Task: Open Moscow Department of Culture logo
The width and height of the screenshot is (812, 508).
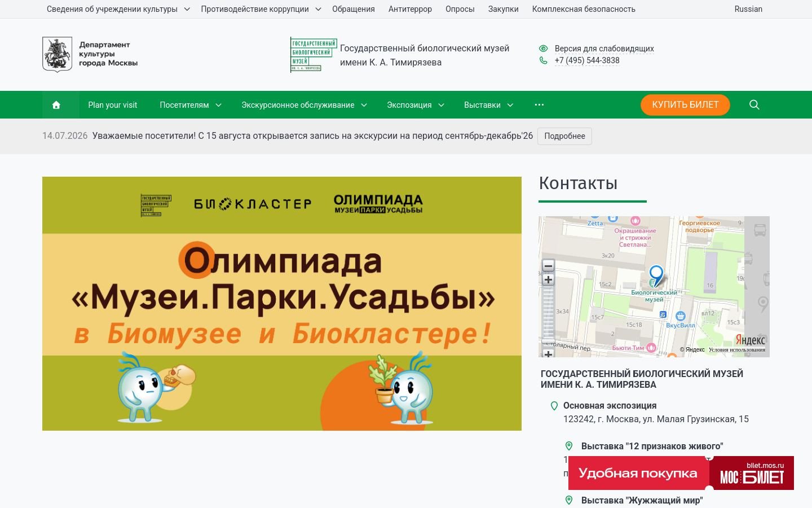Action: 90,54
